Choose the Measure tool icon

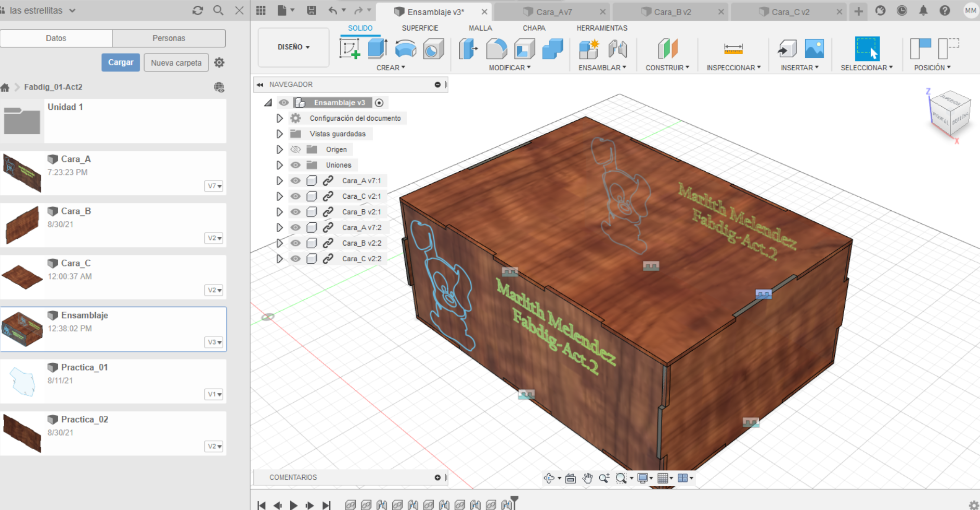pyautogui.click(x=733, y=49)
